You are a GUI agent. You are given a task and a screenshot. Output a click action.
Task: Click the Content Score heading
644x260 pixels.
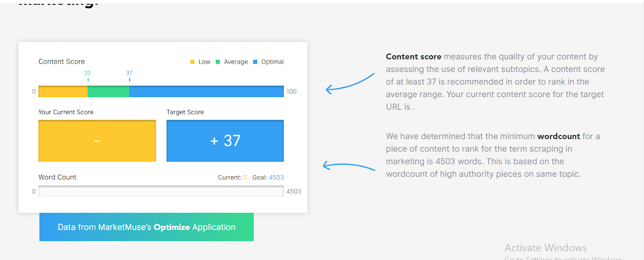(x=62, y=62)
